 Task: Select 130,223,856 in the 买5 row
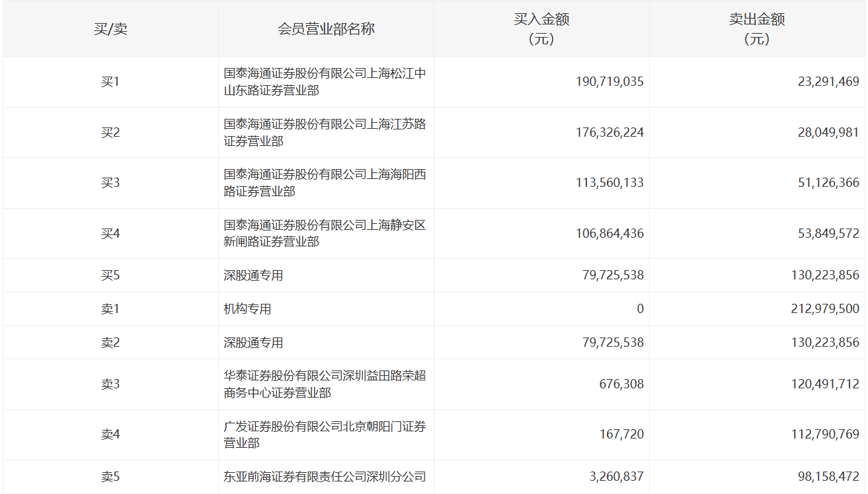pos(825,275)
